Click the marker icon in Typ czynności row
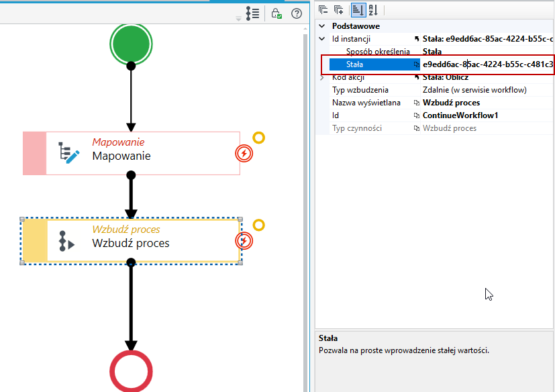 click(417, 128)
